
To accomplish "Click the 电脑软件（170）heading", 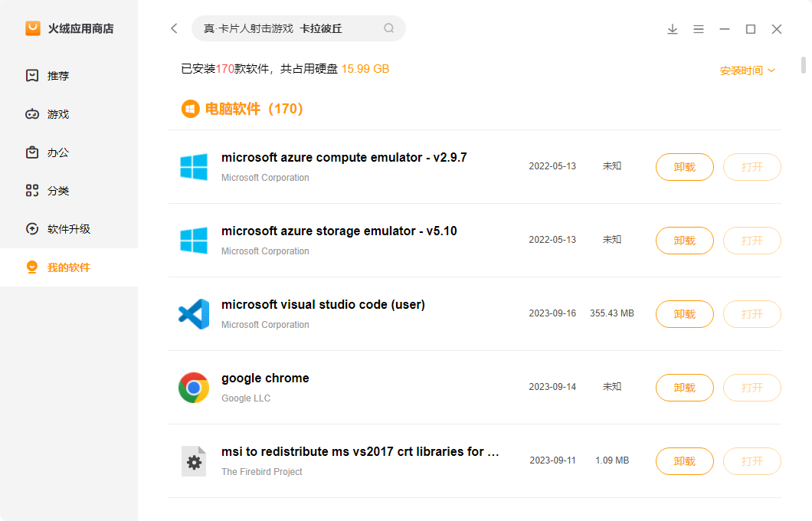I will (254, 109).
